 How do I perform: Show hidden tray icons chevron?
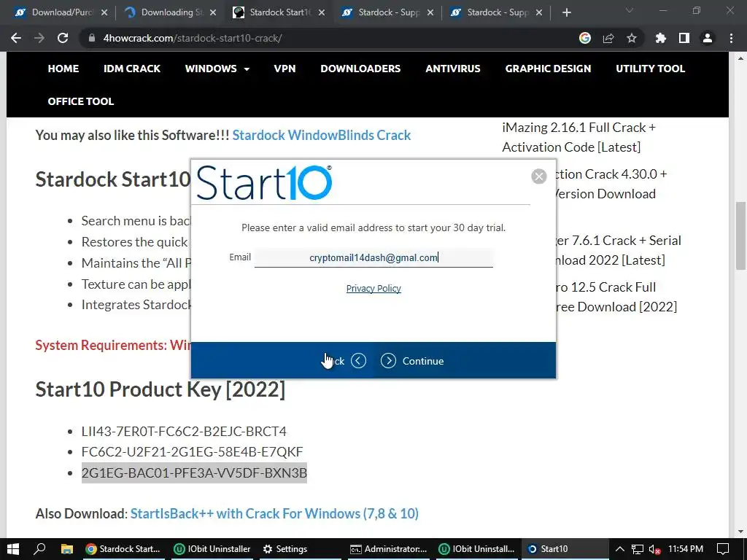coord(620,549)
